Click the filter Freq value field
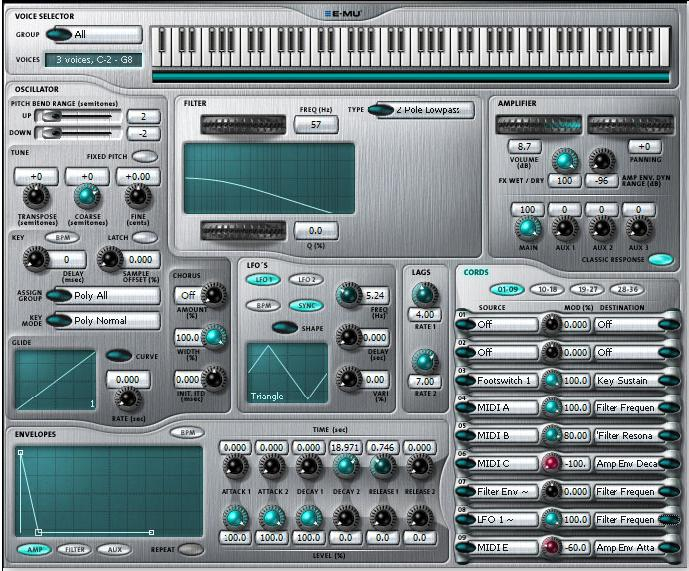 pos(316,124)
